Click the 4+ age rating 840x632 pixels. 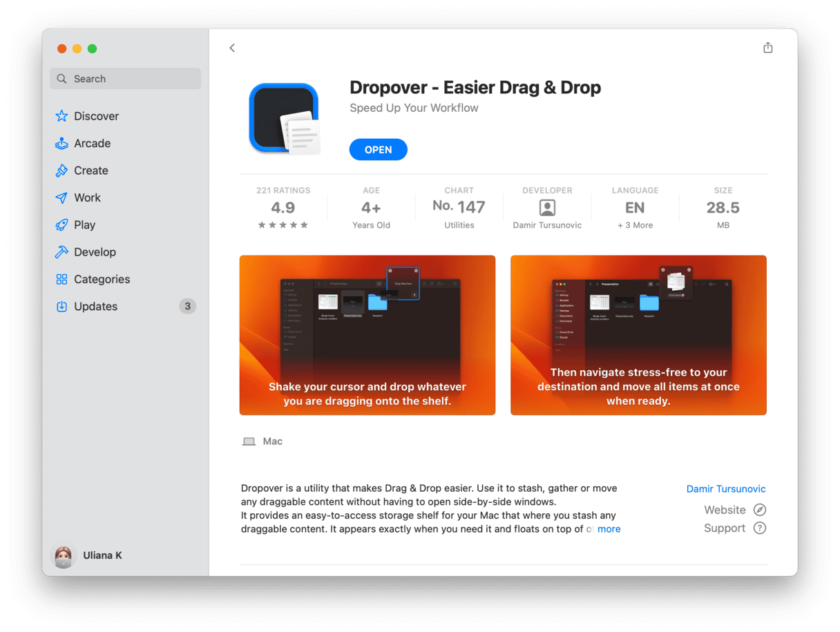pyautogui.click(x=371, y=207)
